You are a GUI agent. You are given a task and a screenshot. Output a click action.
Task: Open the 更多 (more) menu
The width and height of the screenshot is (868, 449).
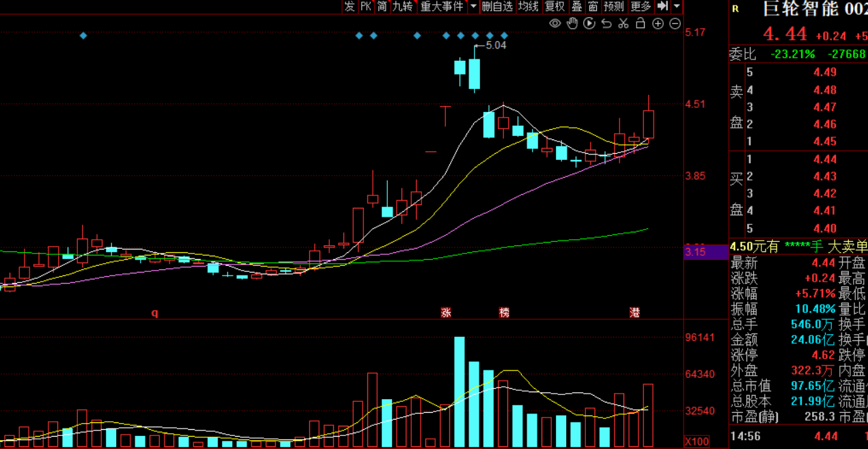tap(641, 6)
